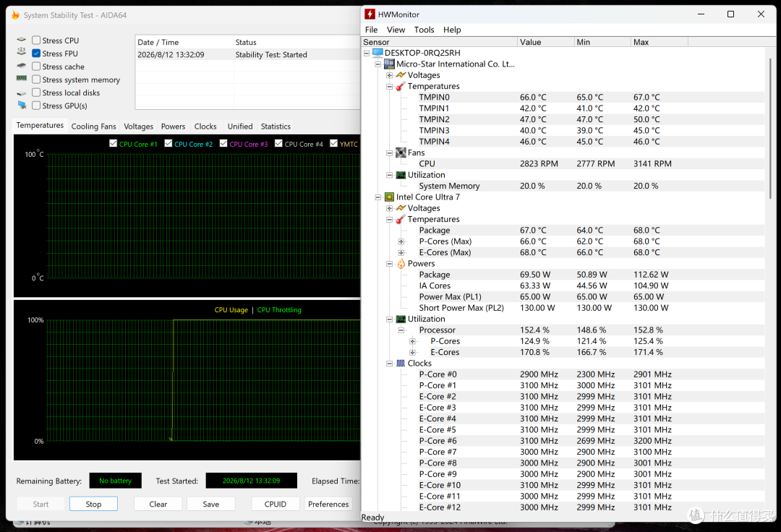
Task: Click the HWMonitor lightning bolt app icon
Action: (370, 14)
